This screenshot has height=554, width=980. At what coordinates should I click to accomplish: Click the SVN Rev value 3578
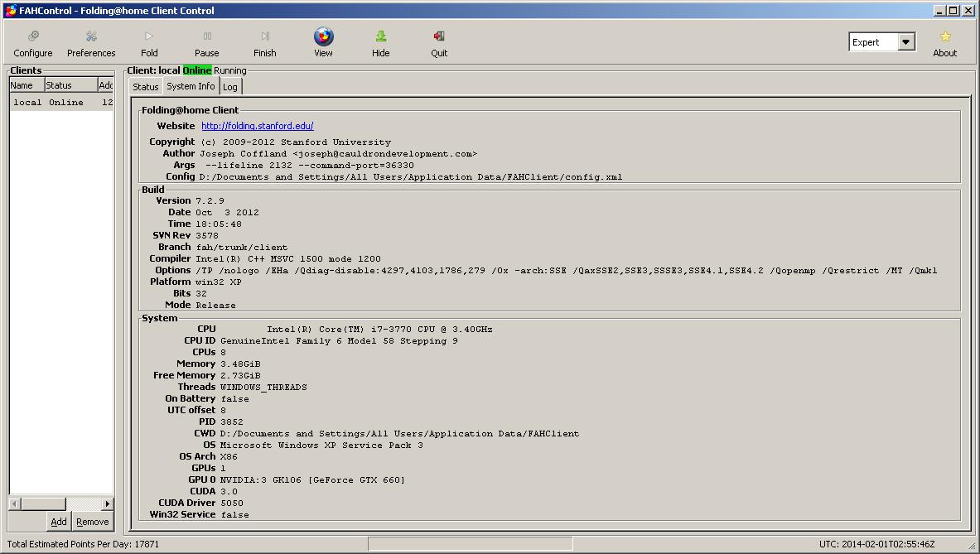(207, 236)
